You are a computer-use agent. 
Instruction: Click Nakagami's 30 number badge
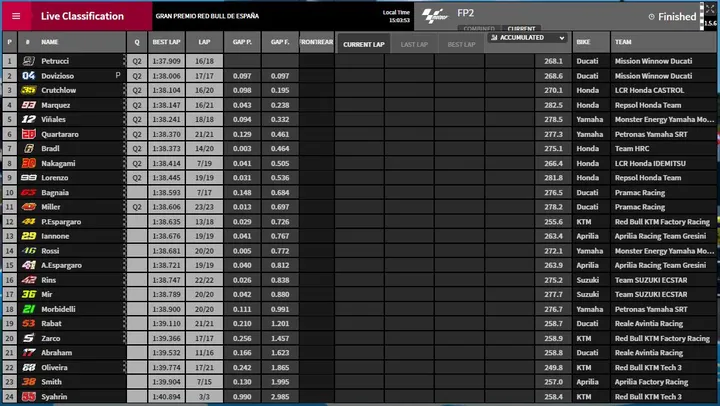[x=28, y=163]
